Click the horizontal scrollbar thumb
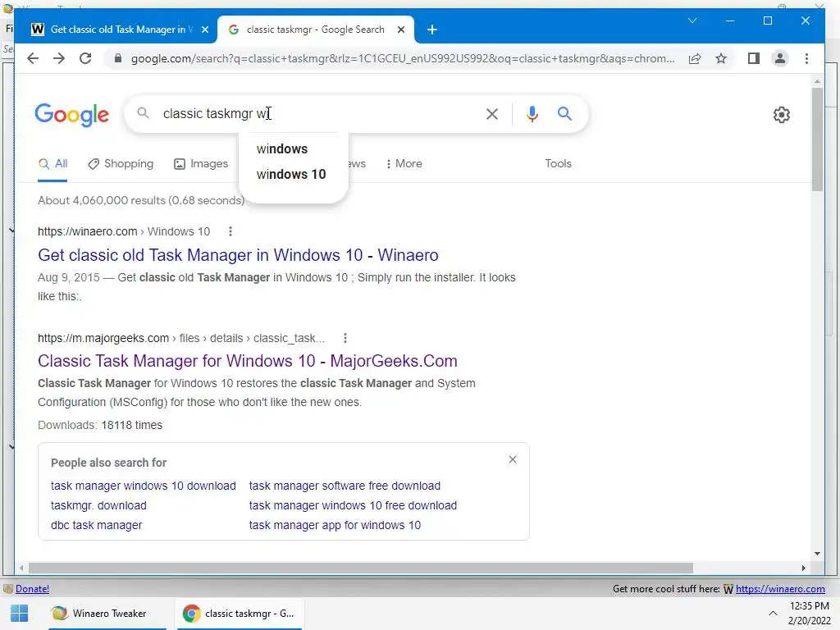840x630 pixels. pos(361,568)
